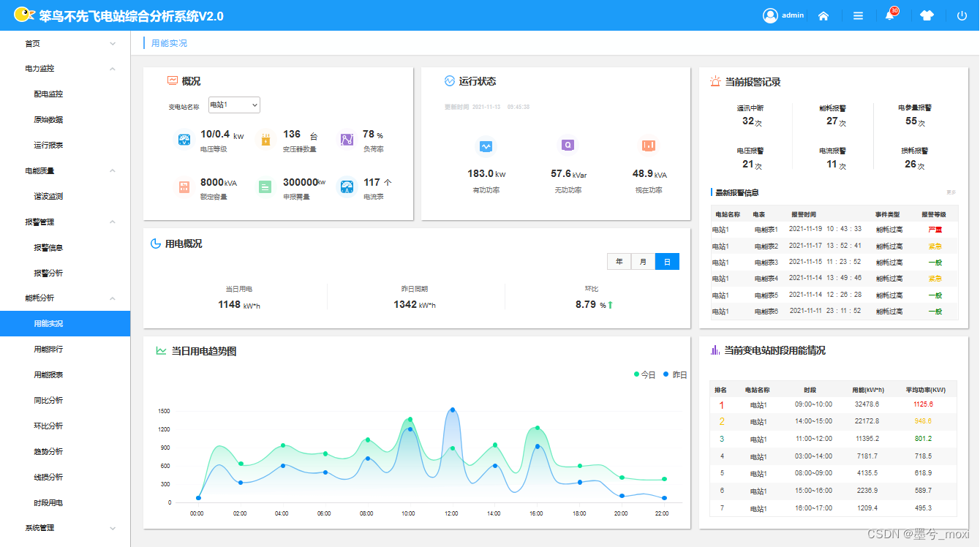Click the 12:00 昨日 peak data point
The image size is (980, 547).
pos(453,410)
